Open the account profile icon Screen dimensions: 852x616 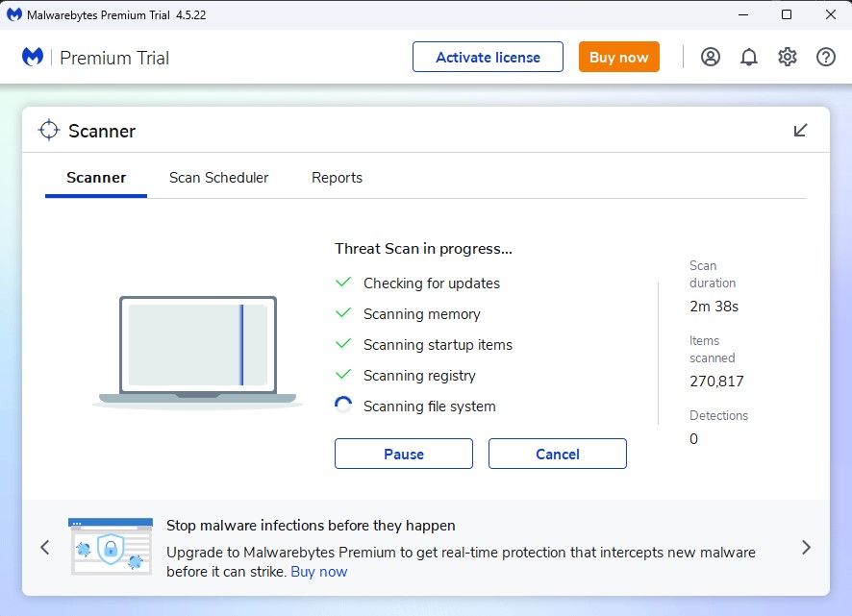pyautogui.click(x=711, y=57)
